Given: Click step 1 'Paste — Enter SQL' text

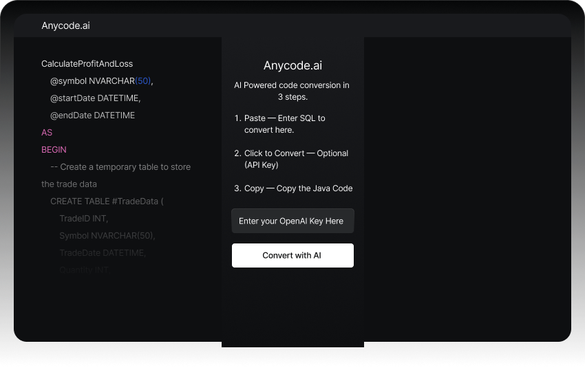Looking at the screenshot, I should point(285,124).
